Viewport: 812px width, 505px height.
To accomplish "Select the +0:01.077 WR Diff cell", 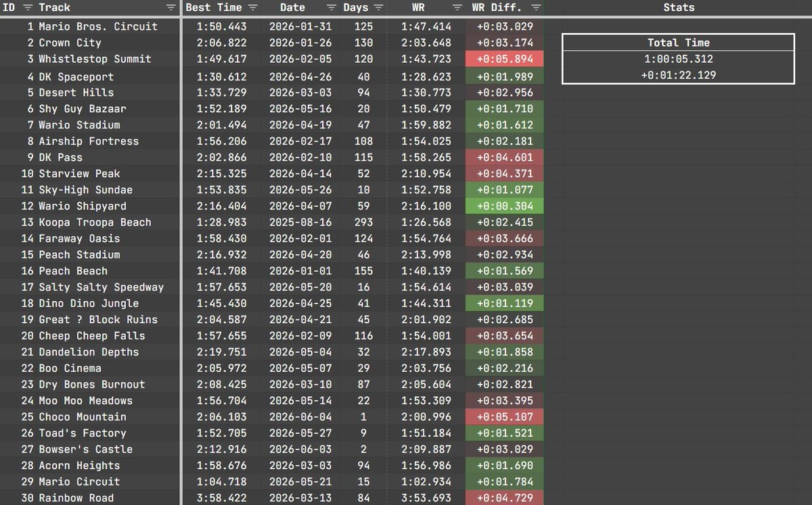I will (x=505, y=190).
